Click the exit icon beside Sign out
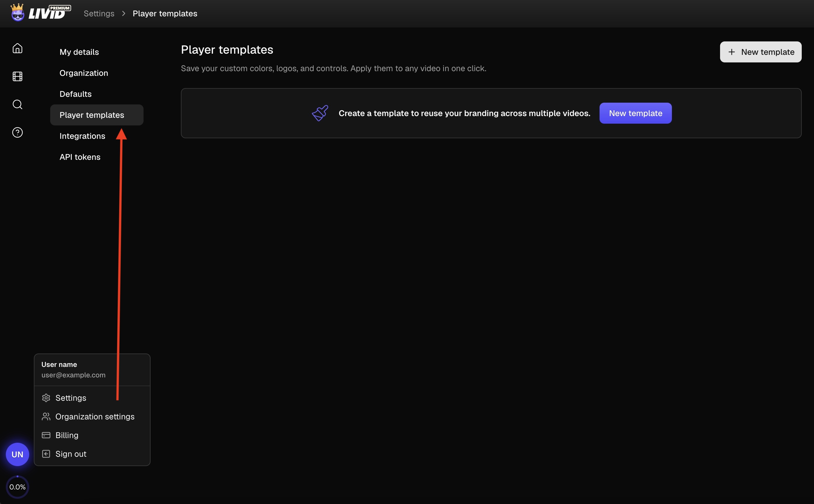This screenshot has width=814, height=504. [x=46, y=454]
